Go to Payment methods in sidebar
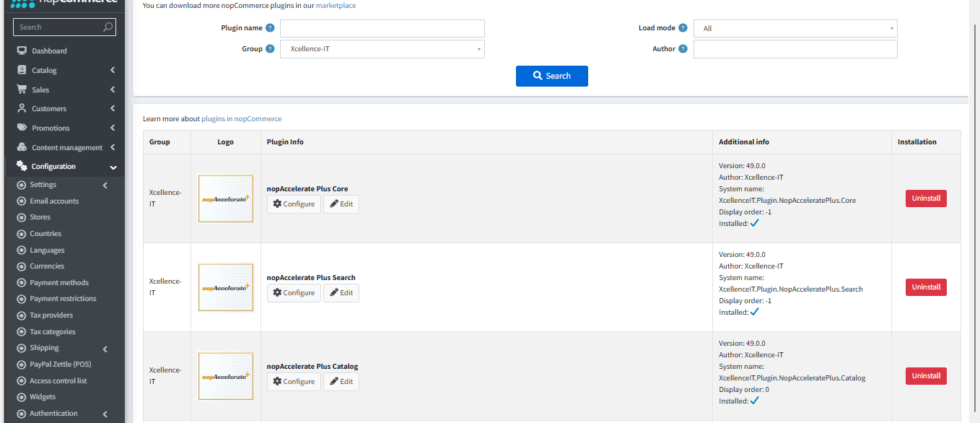 [59, 283]
